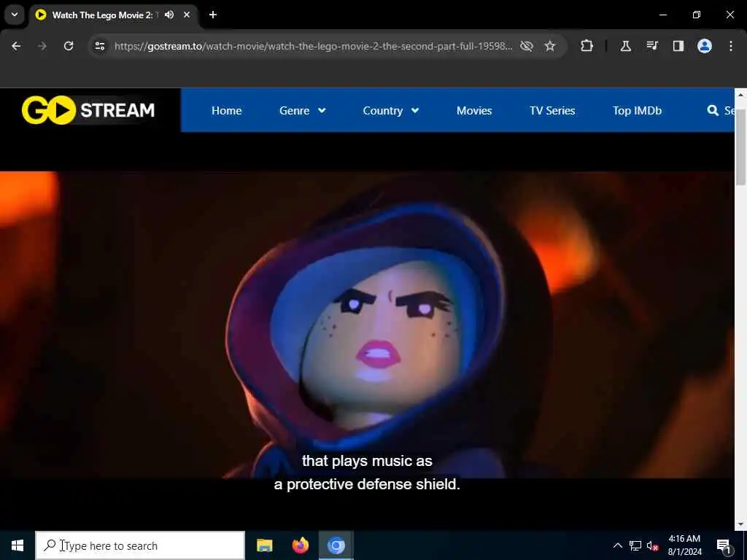This screenshot has width=747, height=560.
Task: Show hidden system tray icons
Action: point(617,545)
